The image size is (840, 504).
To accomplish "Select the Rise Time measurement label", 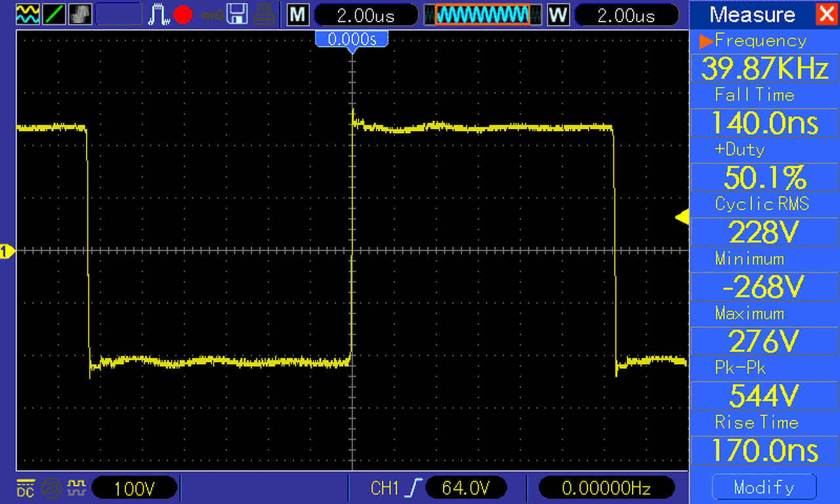I will click(x=757, y=422).
